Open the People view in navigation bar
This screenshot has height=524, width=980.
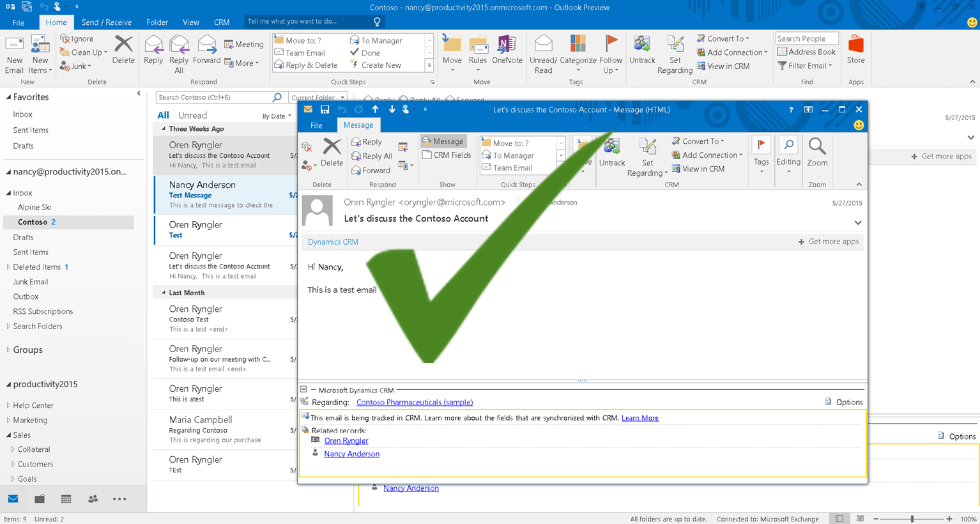(93, 499)
